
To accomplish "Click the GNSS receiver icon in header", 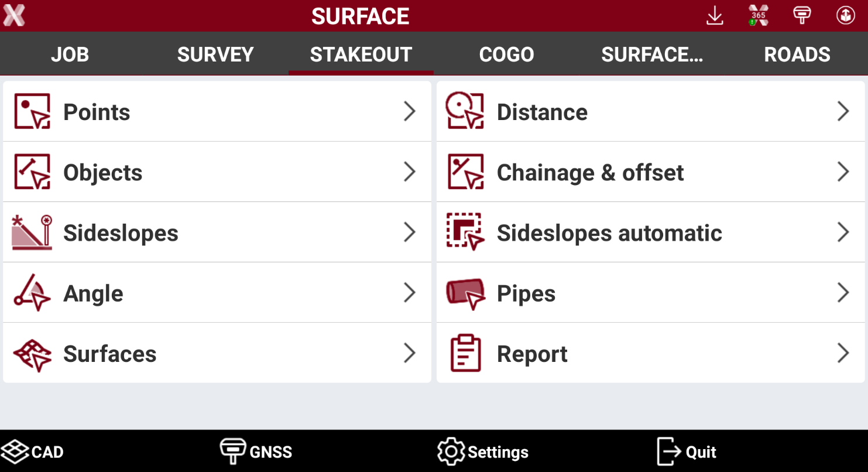I will [x=802, y=15].
